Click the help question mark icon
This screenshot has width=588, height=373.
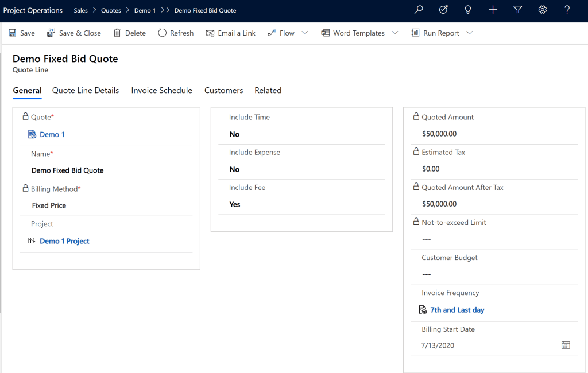tap(567, 10)
